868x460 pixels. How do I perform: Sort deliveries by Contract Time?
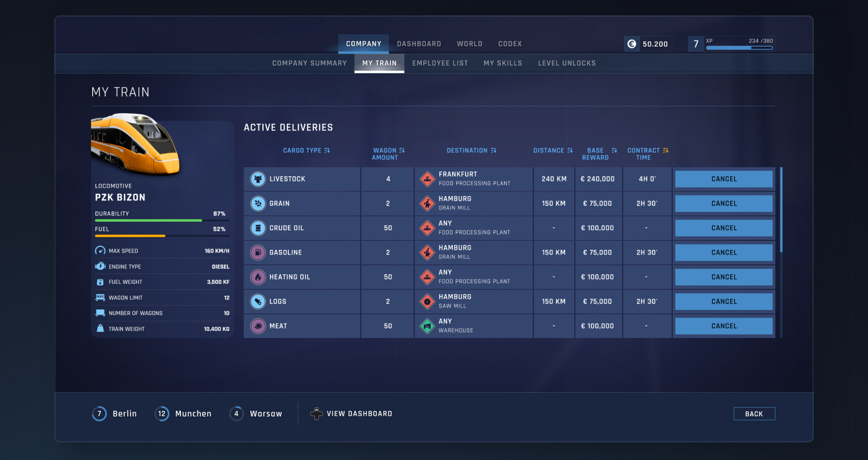[x=647, y=154]
